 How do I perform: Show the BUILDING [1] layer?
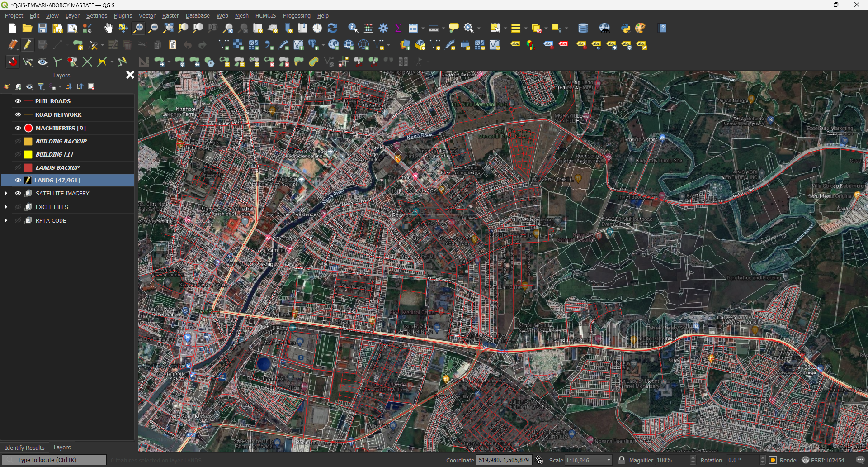(x=18, y=154)
